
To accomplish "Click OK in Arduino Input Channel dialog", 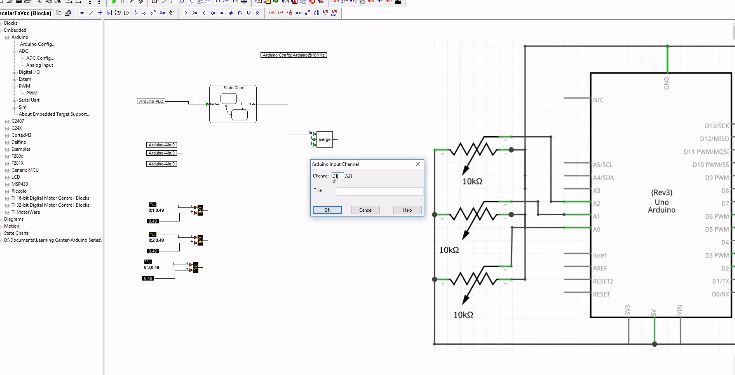I will click(327, 210).
